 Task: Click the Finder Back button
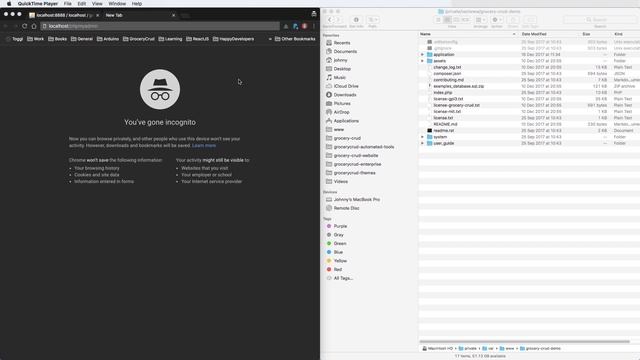330,20
